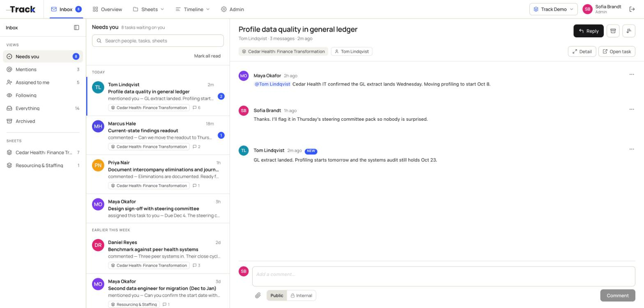Viewport: 644px width, 308px height.
Task: Show the Assigned to me view
Action: pyautogui.click(x=43, y=83)
